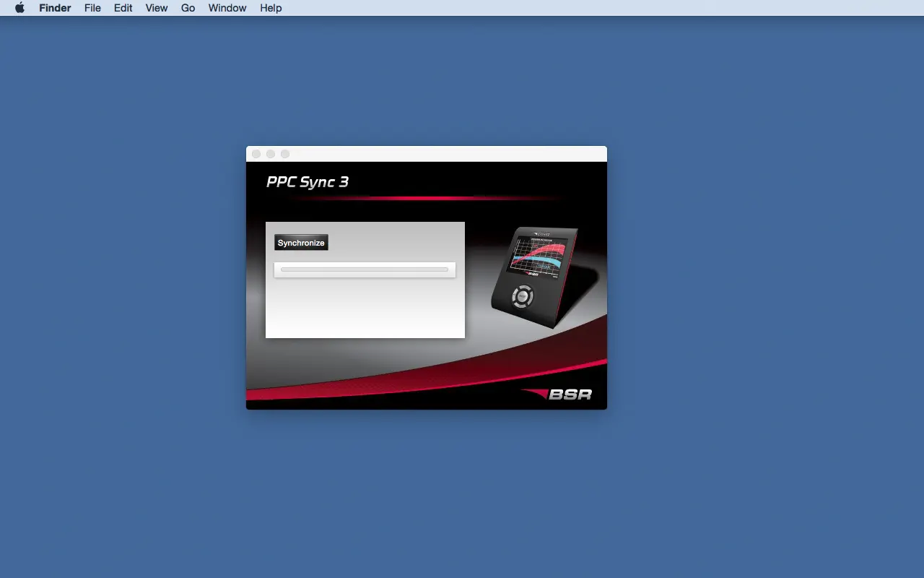Open the Apple menu

(x=19, y=8)
